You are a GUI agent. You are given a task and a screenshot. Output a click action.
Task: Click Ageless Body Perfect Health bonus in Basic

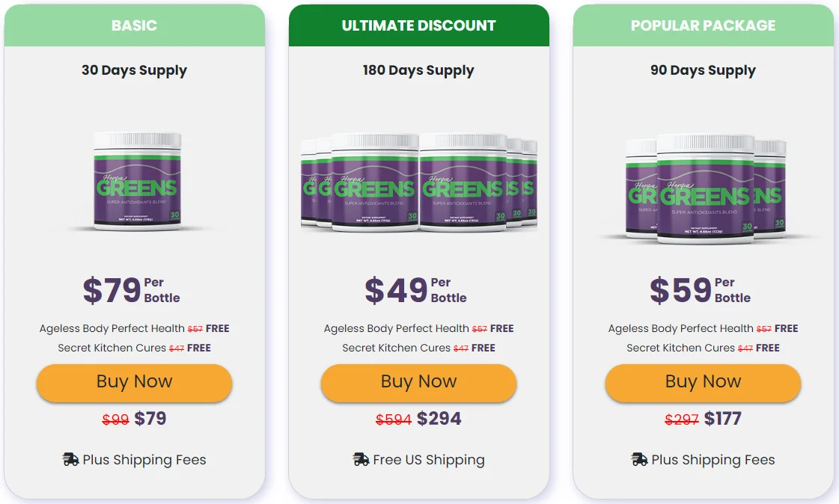[112, 328]
